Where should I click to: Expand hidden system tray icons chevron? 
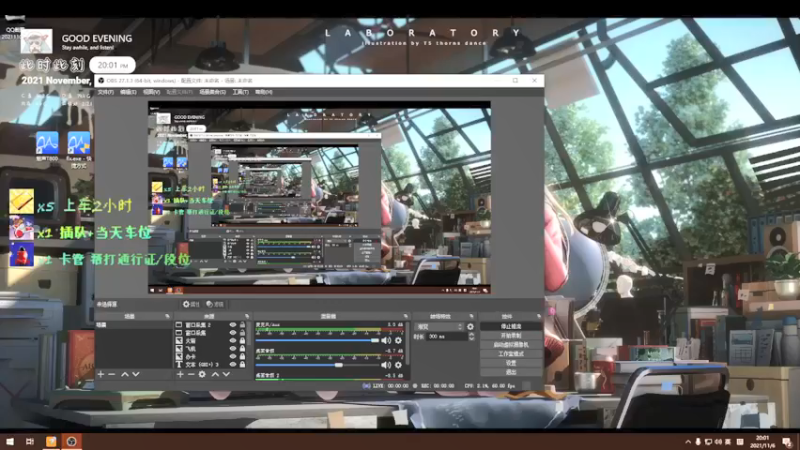pyautogui.click(x=688, y=442)
